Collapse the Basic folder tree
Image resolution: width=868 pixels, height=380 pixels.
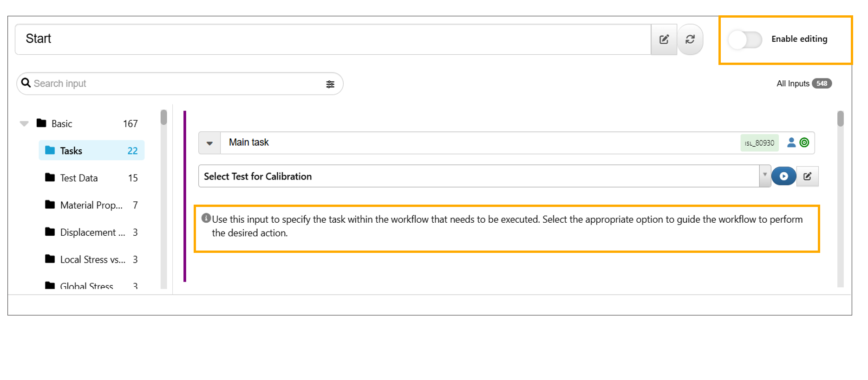click(24, 123)
